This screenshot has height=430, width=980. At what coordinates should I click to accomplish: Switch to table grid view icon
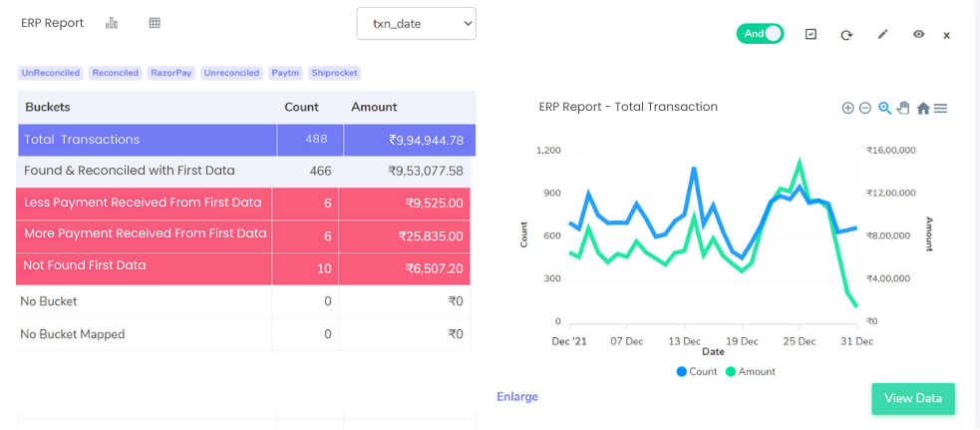[155, 23]
